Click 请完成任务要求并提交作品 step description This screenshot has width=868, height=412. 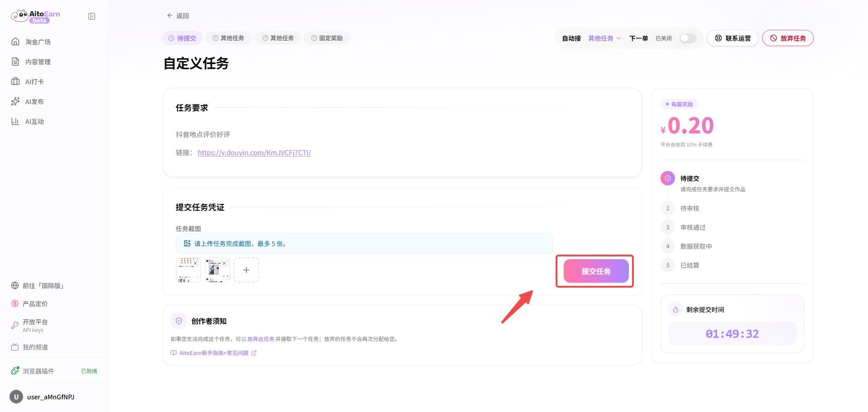(x=713, y=189)
